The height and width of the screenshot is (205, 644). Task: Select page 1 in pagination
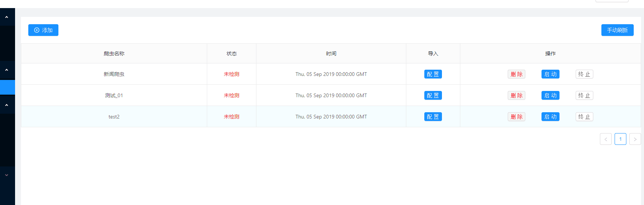(x=620, y=139)
